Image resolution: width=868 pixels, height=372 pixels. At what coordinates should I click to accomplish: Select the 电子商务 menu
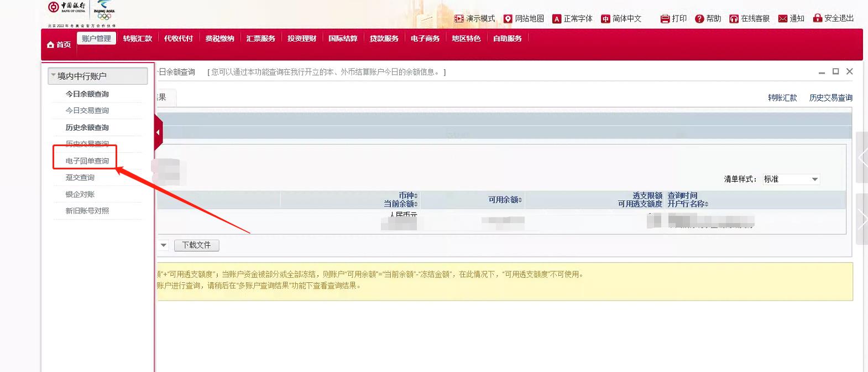pos(425,39)
